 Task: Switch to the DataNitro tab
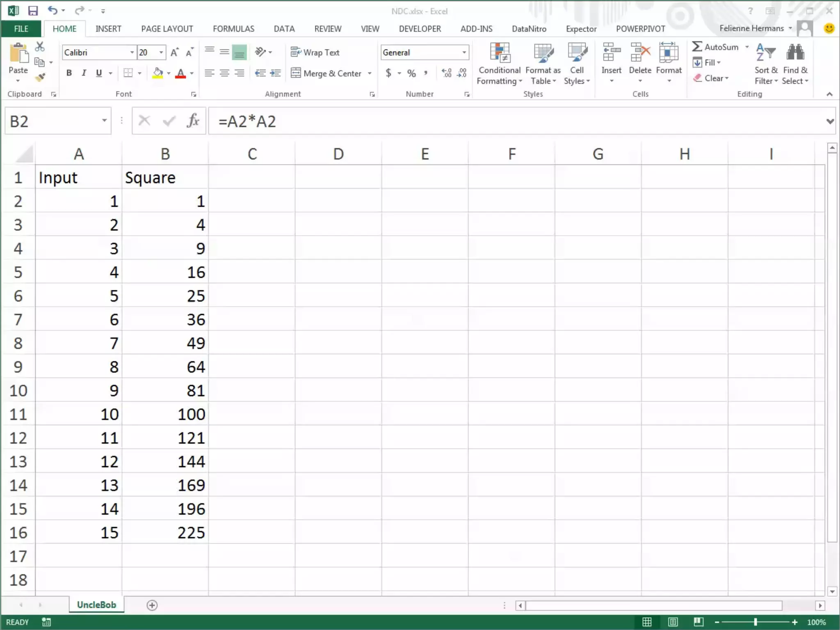529,29
